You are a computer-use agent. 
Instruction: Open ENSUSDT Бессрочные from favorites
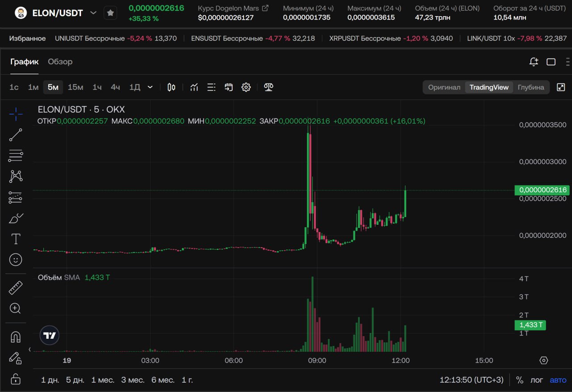(x=253, y=38)
